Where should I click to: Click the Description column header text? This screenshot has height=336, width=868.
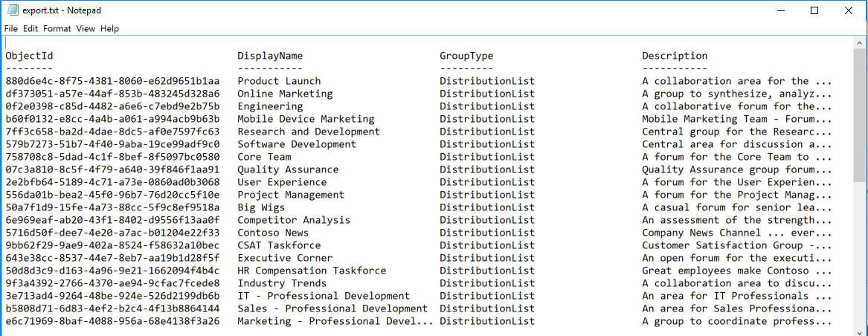click(675, 56)
